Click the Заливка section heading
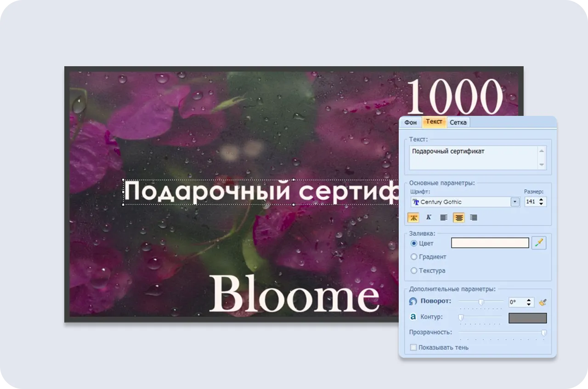This screenshot has height=389, width=588. tap(422, 233)
